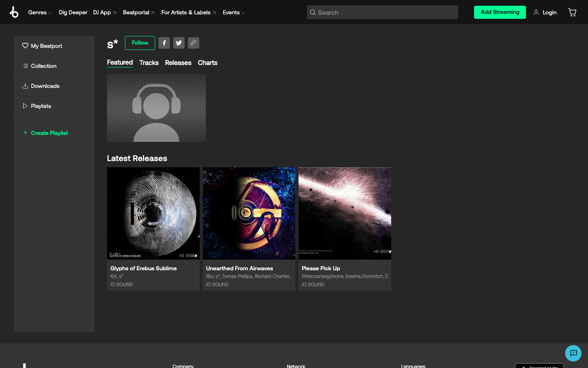
Task: Open Collection in sidebar
Action: click(x=54, y=66)
